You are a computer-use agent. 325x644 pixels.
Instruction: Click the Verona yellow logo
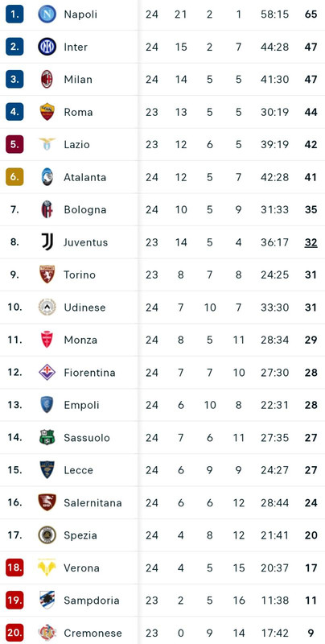pos(47,568)
